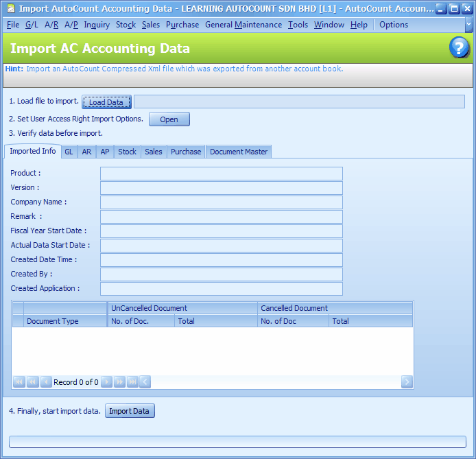Switch to the AP tab
476x459 pixels.
click(105, 152)
